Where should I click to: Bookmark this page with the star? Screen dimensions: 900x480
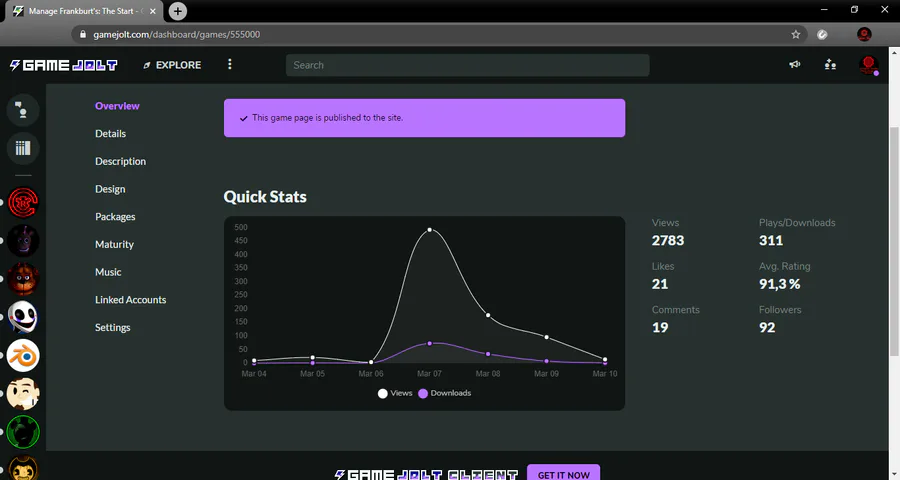click(796, 34)
